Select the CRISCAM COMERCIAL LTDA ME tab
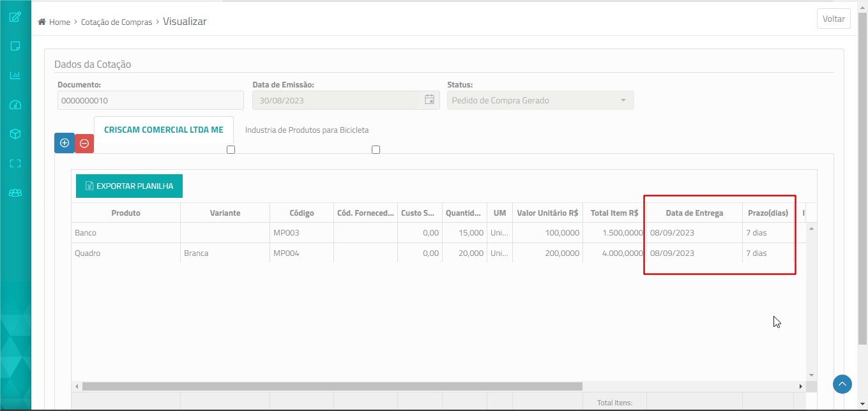The width and height of the screenshot is (868, 411). pyautogui.click(x=164, y=130)
